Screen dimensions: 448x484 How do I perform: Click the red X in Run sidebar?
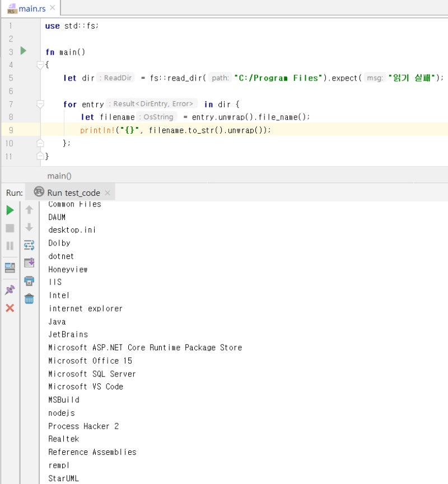point(10,308)
